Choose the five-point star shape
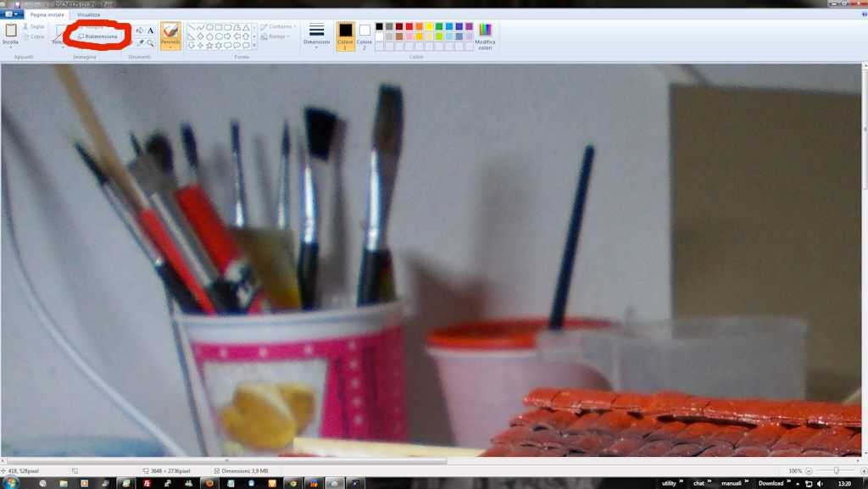Viewport: 868px width, 489px height. click(x=209, y=46)
